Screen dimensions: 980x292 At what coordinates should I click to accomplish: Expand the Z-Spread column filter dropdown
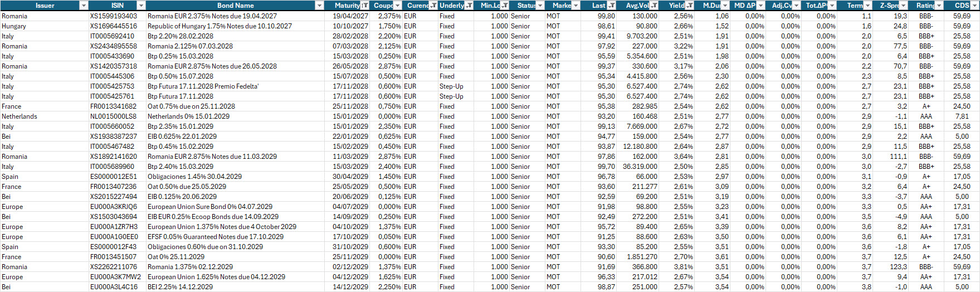click(x=903, y=6)
